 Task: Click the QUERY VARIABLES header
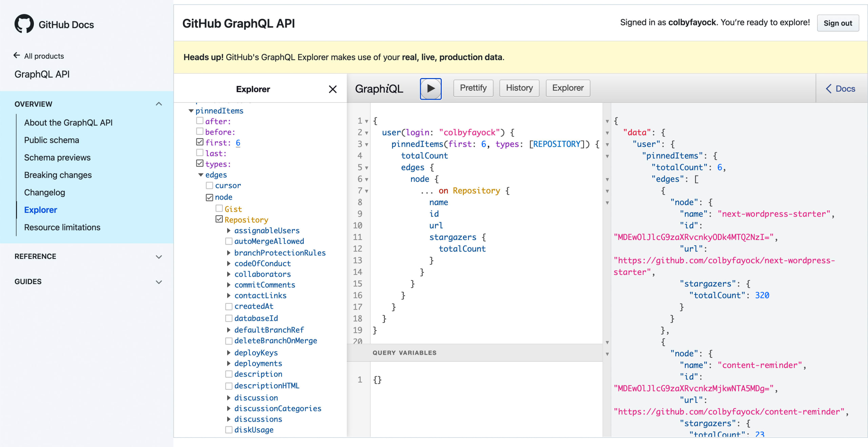coord(475,353)
